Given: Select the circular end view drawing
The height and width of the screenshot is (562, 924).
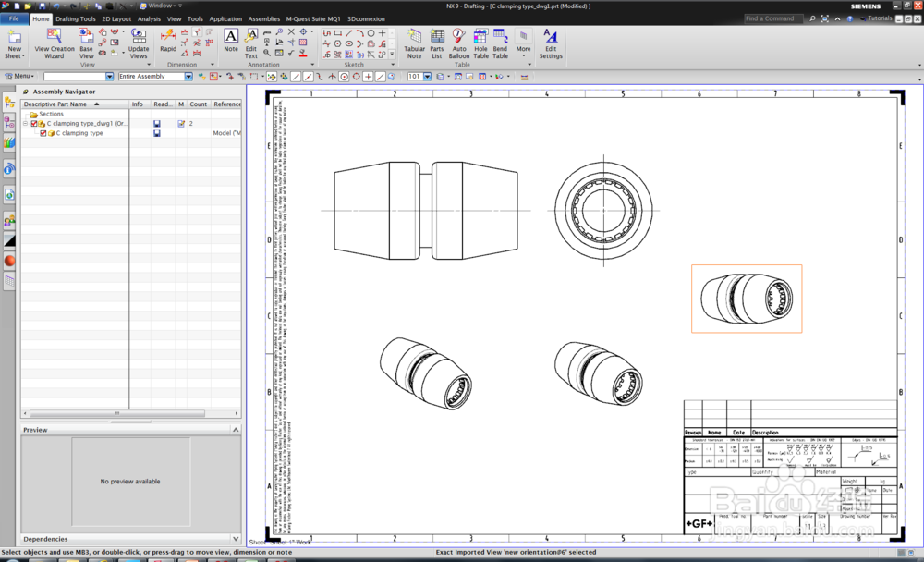Looking at the screenshot, I should [x=603, y=211].
